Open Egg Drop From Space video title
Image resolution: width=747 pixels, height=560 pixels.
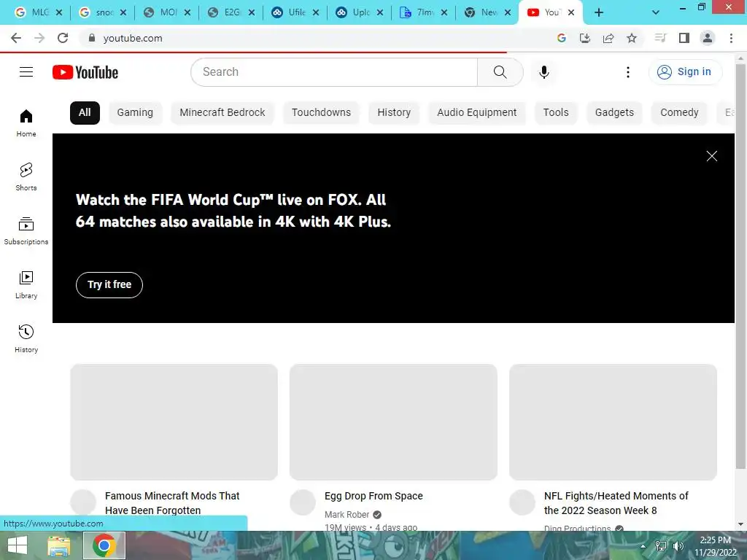click(x=373, y=496)
